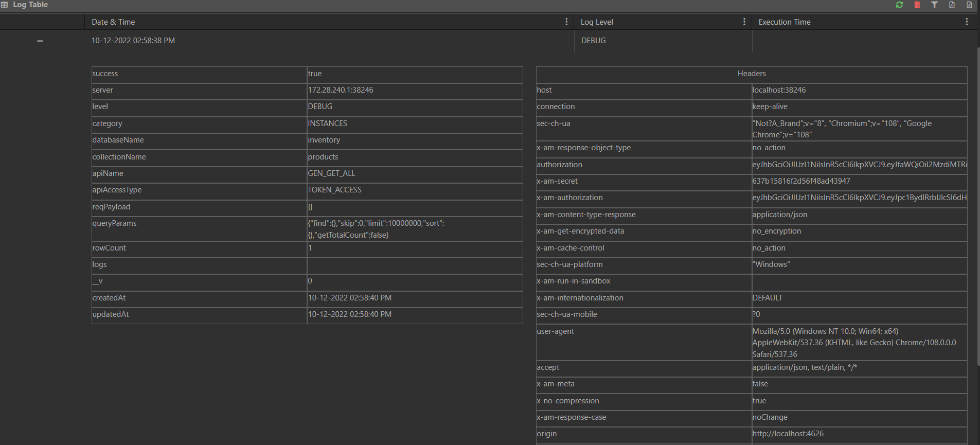Click the x-am-cache-control header label

(x=571, y=248)
